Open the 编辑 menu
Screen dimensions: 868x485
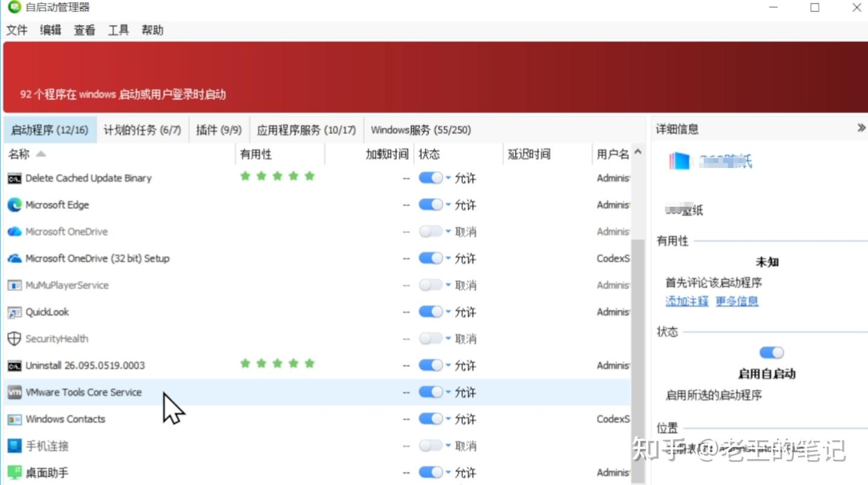tap(51, 30)
